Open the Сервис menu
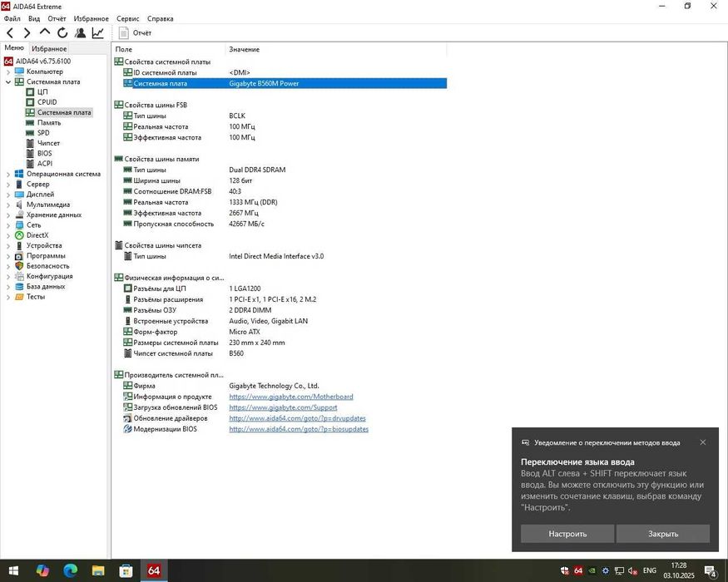Viewport: 728px width, 582px height. click(127, 18)
